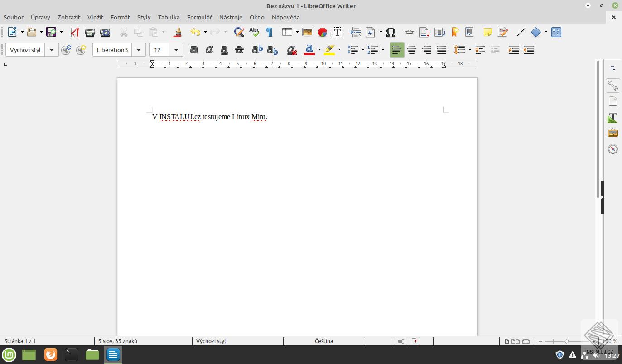Toggle formatting marks visibility
The height and width of the screenshot is (364, 622).
click(269, 32)
